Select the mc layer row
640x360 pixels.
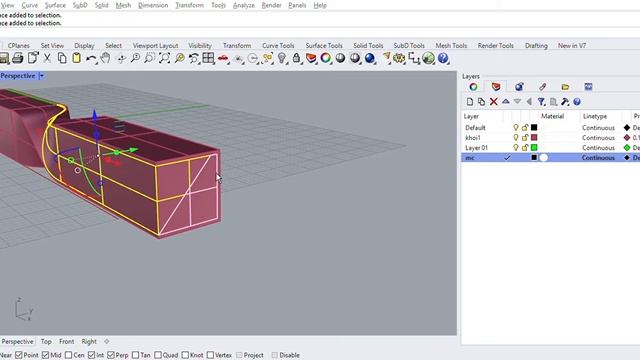pos(551,158)
